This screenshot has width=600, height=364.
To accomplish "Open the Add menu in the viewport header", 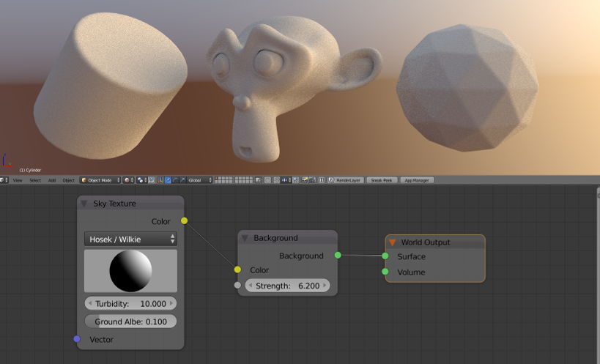I will (x=52, y=180).
